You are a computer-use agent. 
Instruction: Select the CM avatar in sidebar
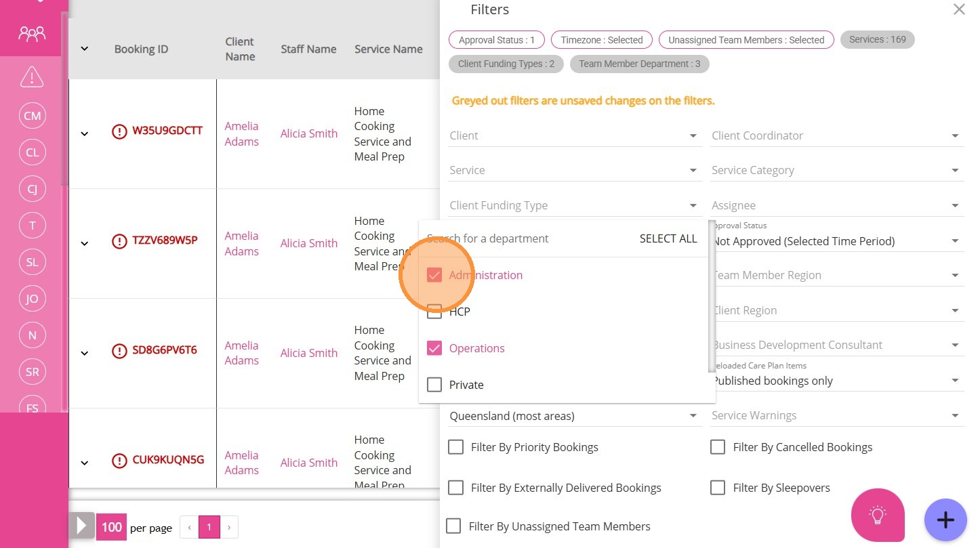pyautogui.click(x=32, y=116)
